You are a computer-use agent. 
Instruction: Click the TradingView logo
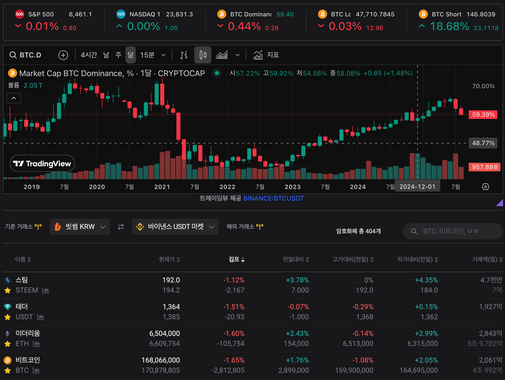pos(42,163)
